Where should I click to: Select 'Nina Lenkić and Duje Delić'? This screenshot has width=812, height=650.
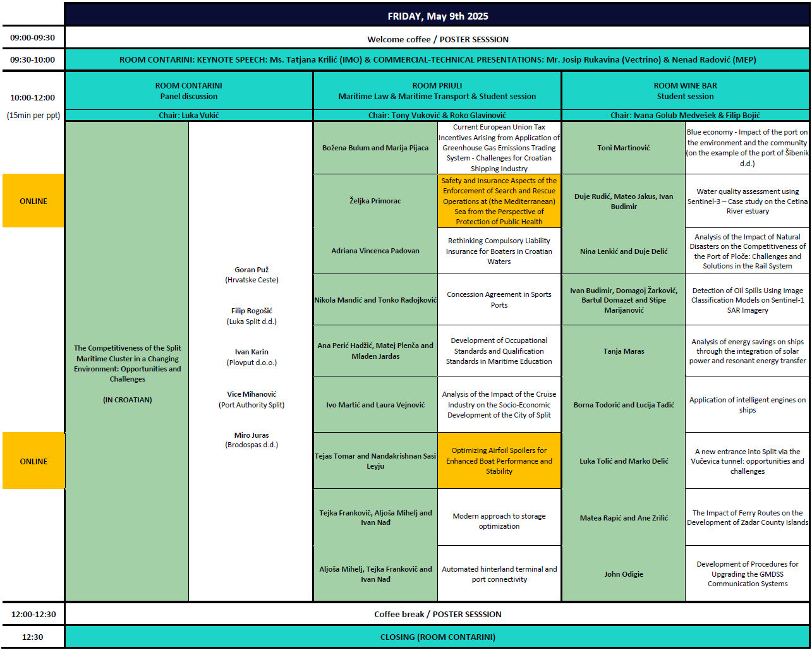coord(624,251)
